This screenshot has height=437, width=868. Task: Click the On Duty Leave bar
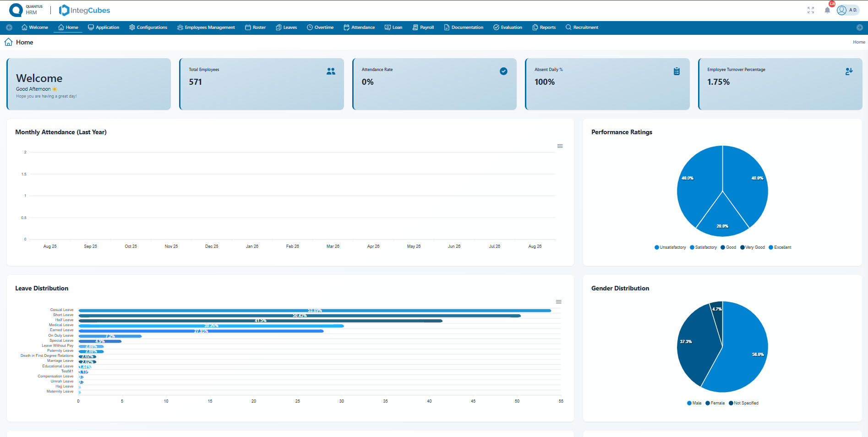(110, 336)
